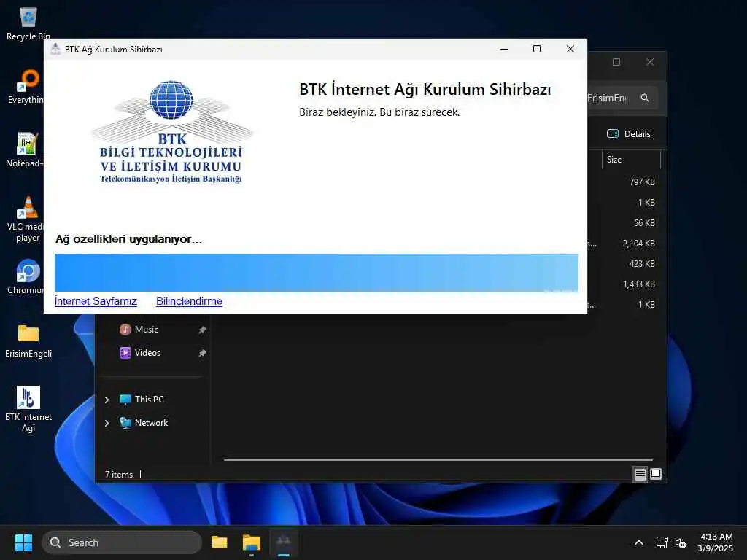Select Music in Explorer sidebar
Screen dimensions: 747x560
point(146,330)
